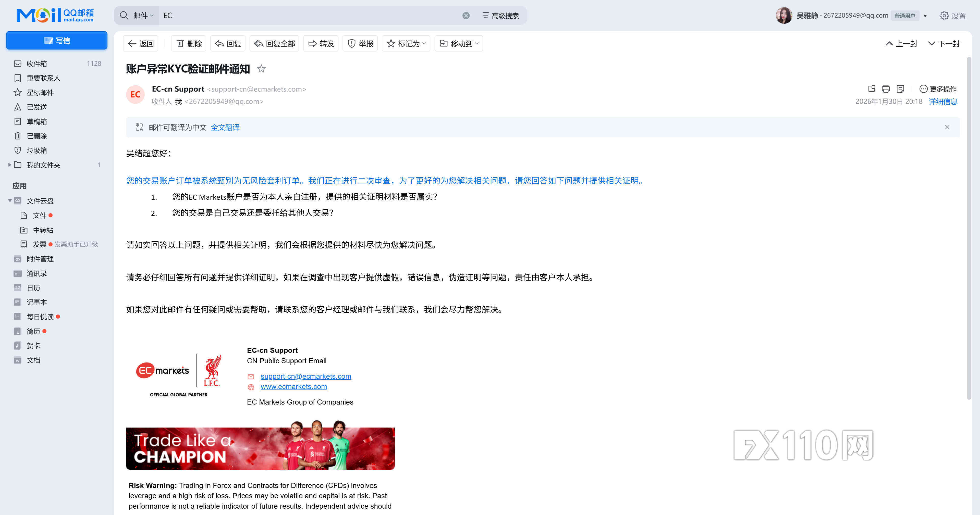980x515 pixels.
Task: Open 文件 under 文件云盘
Action: click(x=57, y=215)
